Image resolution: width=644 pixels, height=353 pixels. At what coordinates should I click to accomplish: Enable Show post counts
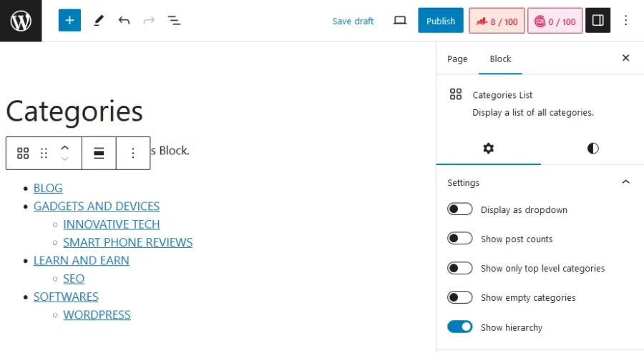point(459,239)
